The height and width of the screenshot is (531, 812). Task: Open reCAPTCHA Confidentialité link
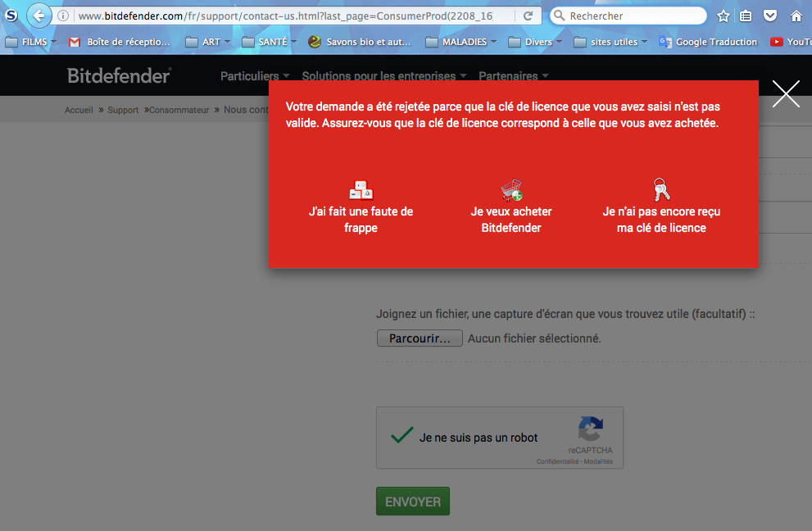click(557, 461)
